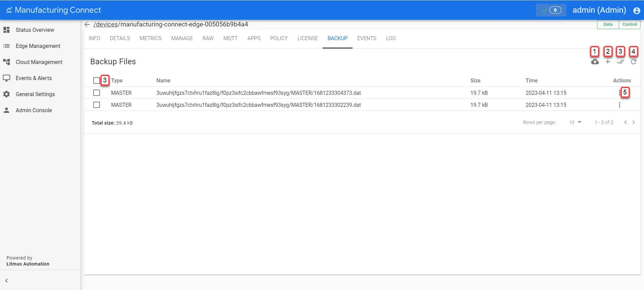The height and width of the screenshot is (290, 644).
Task: Open the rows per page dropdown
Action: click(x=575, y=122)
